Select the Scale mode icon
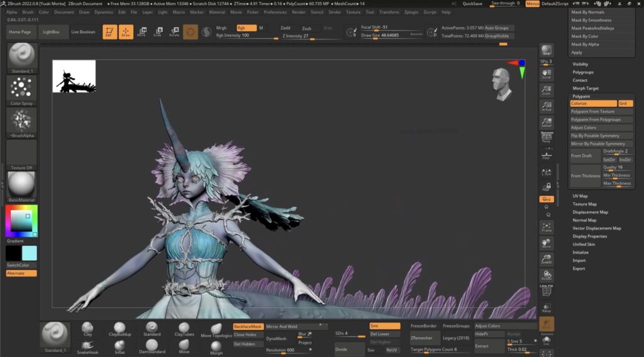 pyautogui.click(x=158, y=31)
